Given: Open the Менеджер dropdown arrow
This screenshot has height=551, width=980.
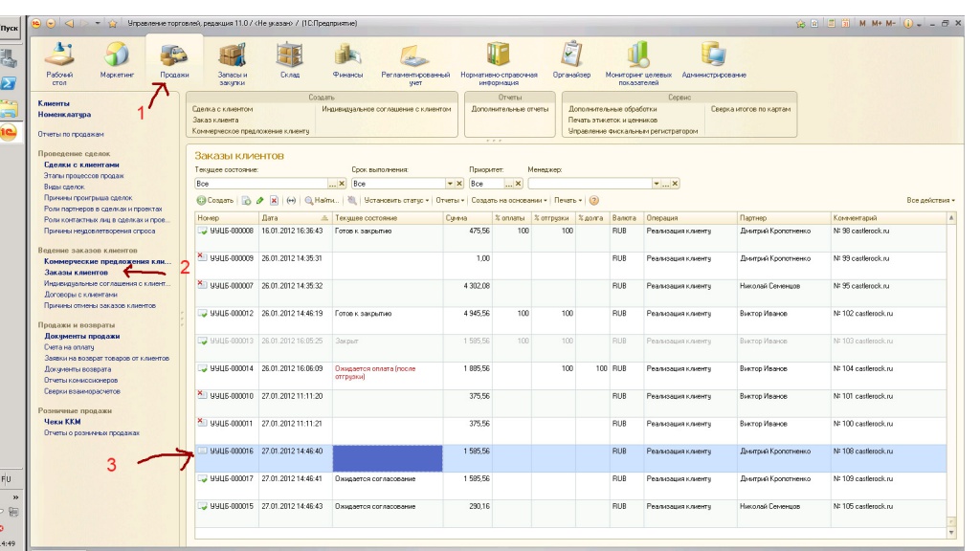Looking at the screenshot, I should pos(657,184).
